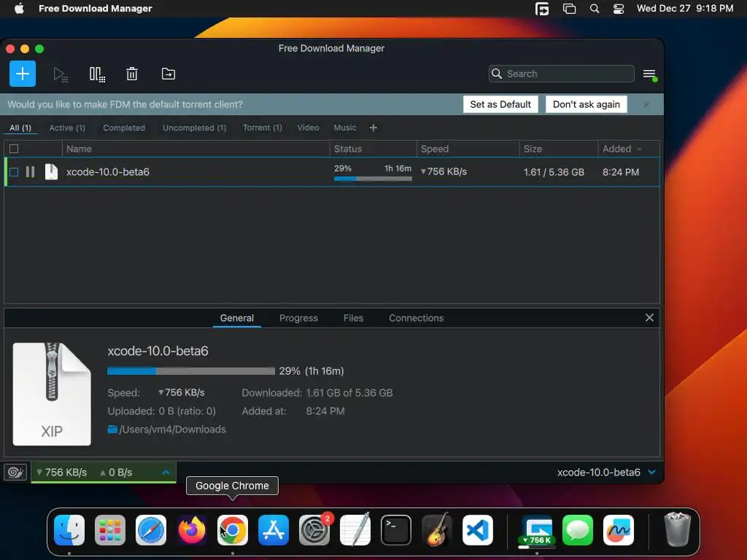Close the download details panel
This screenshot has width=747, height=560.
click(649, 318)
